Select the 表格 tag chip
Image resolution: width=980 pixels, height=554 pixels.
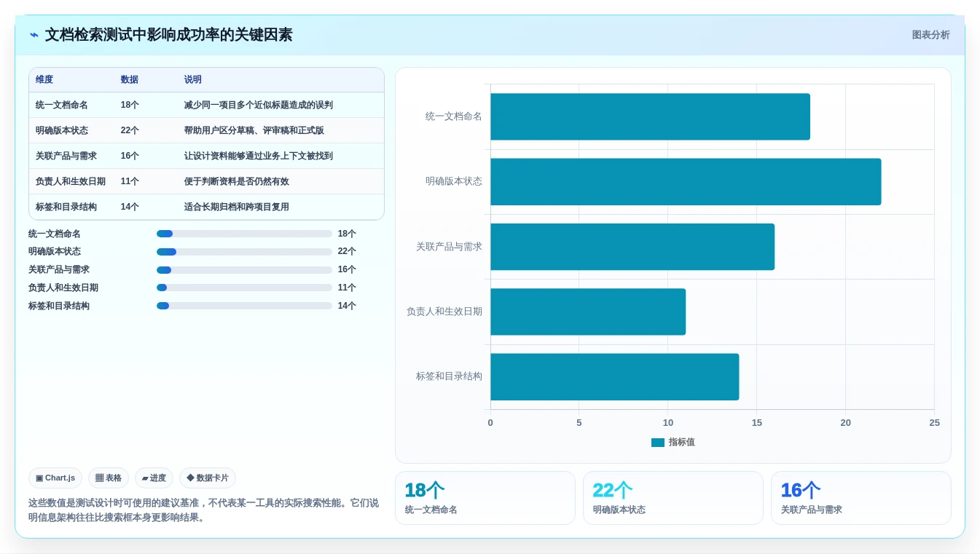tap(109, 478)
